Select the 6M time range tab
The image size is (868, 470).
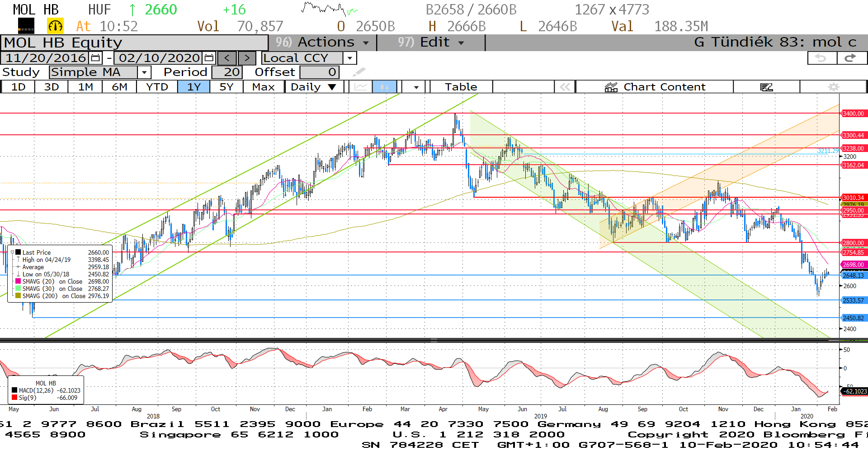pyautogui.click(x=119, y=87)
